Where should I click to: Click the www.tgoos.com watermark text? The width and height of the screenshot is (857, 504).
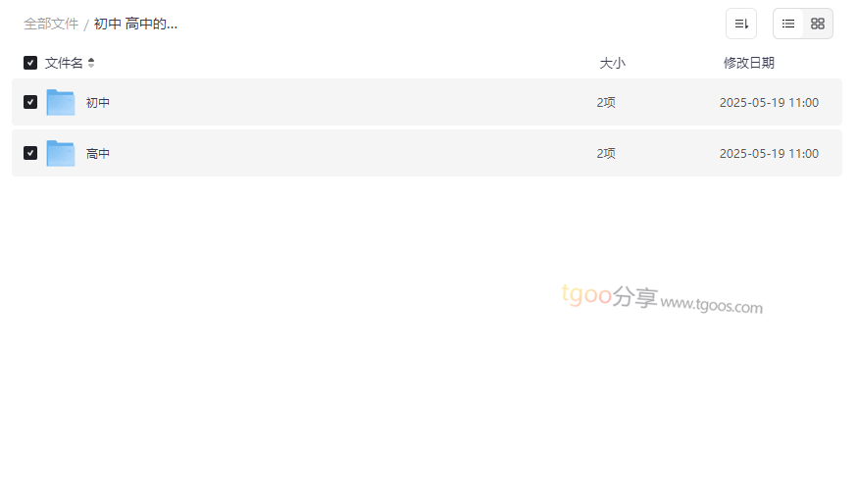point(711,305)
